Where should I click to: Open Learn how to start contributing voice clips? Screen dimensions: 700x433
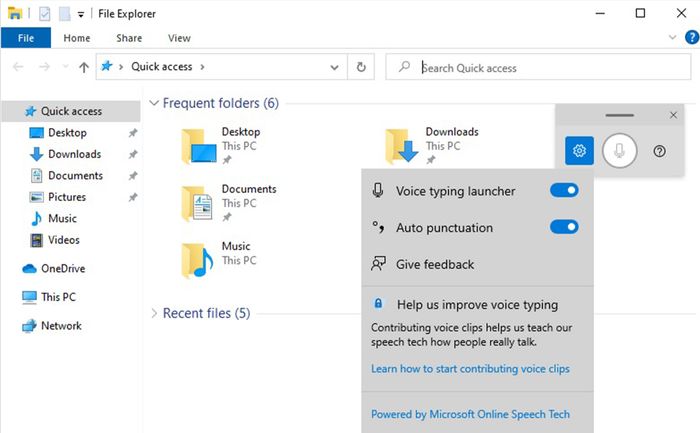(x=470, y=369)
